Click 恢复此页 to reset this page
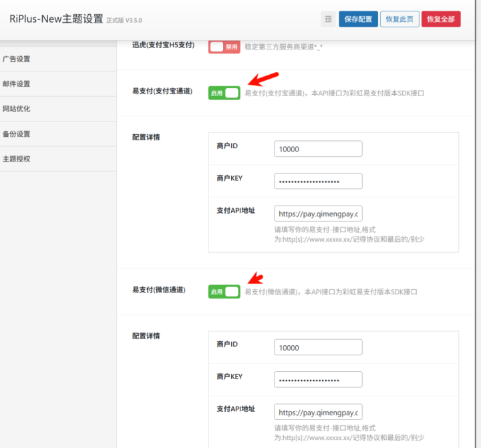Viewport: 481px width, 448px height. point(399,19)
